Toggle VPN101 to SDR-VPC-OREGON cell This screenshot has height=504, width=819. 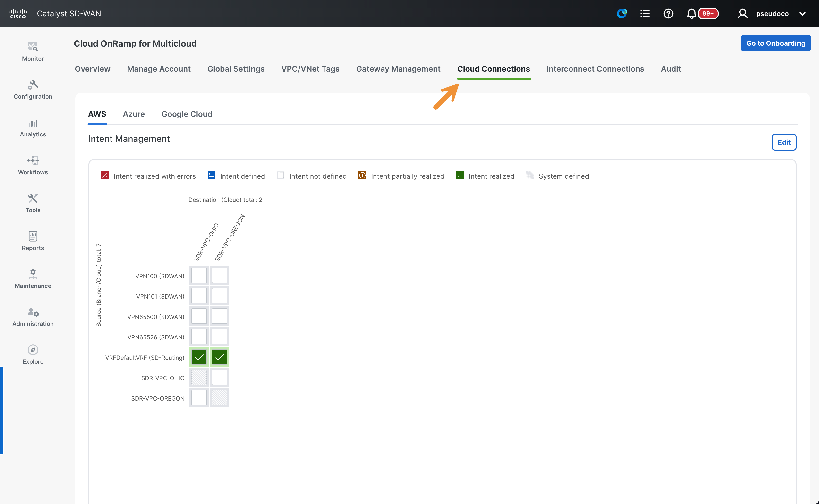219,296
